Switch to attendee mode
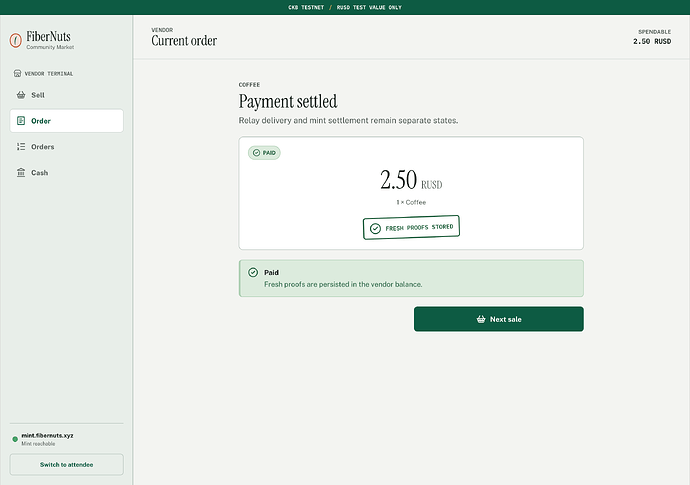 tap(66, 464)
